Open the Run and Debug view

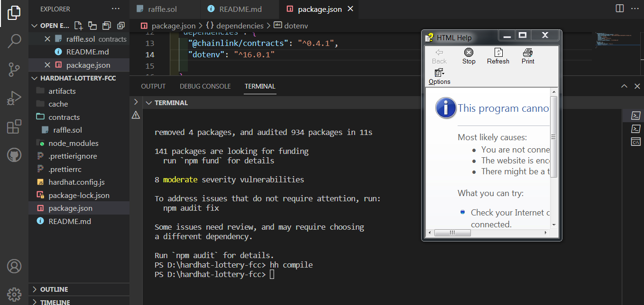[14, 98]
